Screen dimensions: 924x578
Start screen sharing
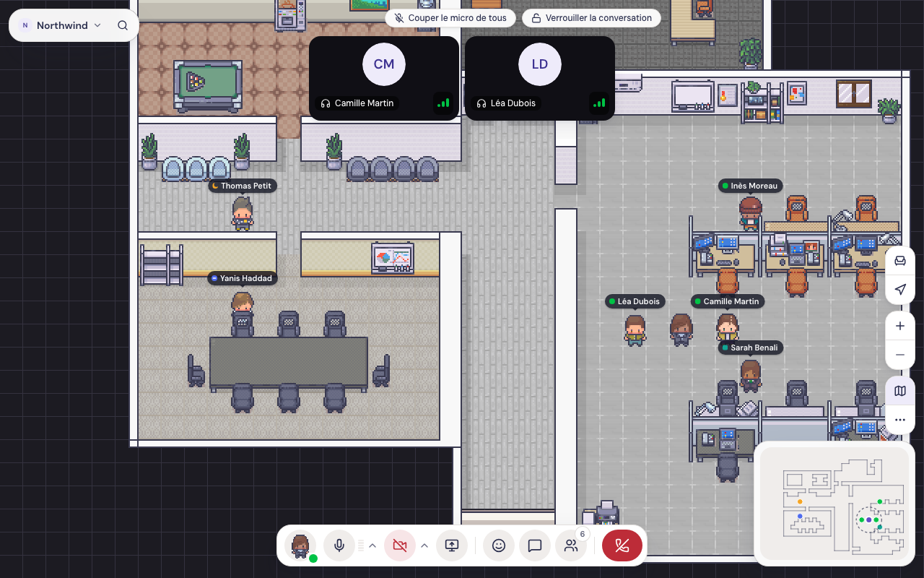click(x=452, y=545)
